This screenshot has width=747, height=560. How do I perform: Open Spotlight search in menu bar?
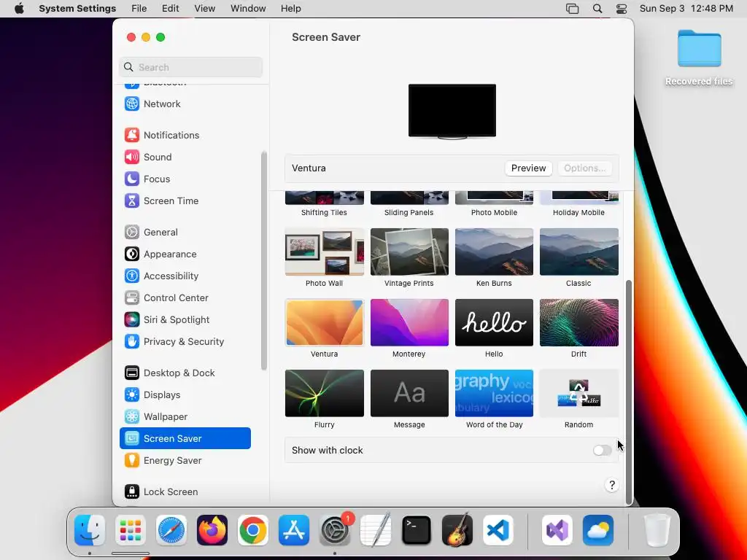tap(597, 9)
